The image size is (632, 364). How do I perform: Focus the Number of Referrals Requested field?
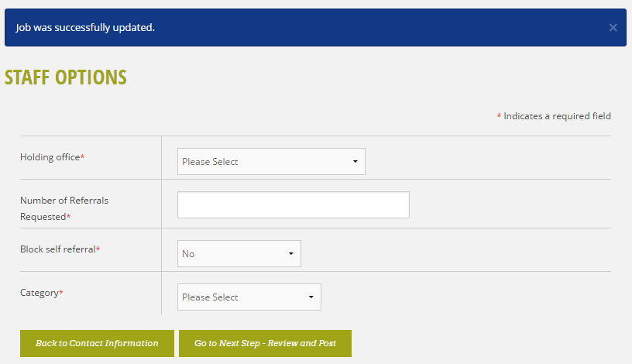[x=294, y=204]
